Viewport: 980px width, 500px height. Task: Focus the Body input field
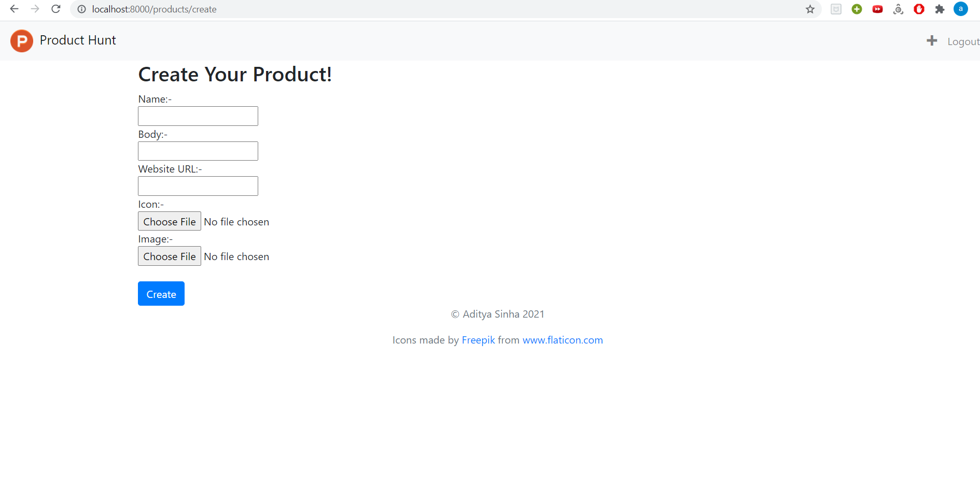(198, 151)
